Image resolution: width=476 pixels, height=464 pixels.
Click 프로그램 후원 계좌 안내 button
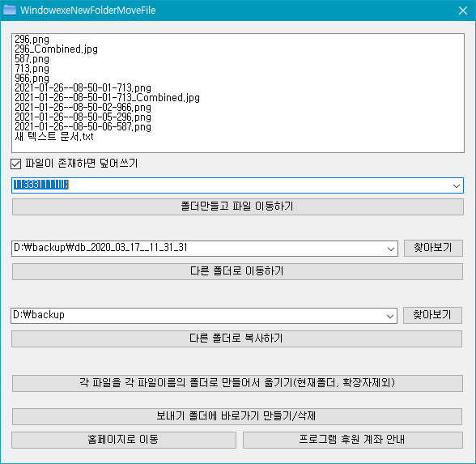[x=353, y=440]
